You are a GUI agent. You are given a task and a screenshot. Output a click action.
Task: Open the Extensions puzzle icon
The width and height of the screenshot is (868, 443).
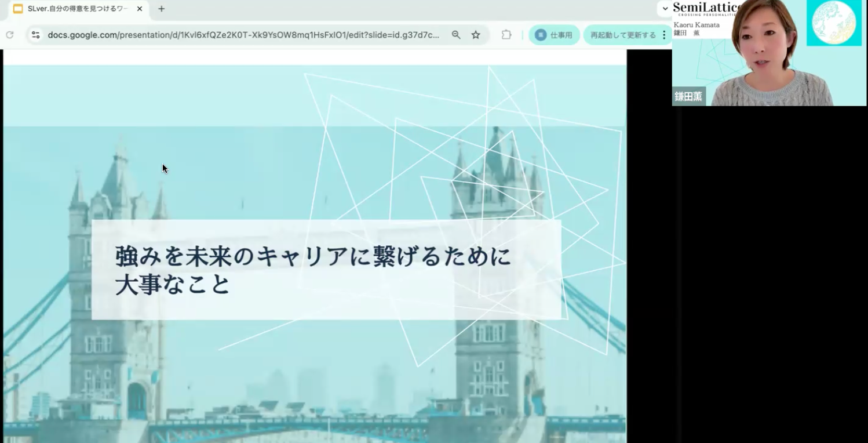[506, 35]
